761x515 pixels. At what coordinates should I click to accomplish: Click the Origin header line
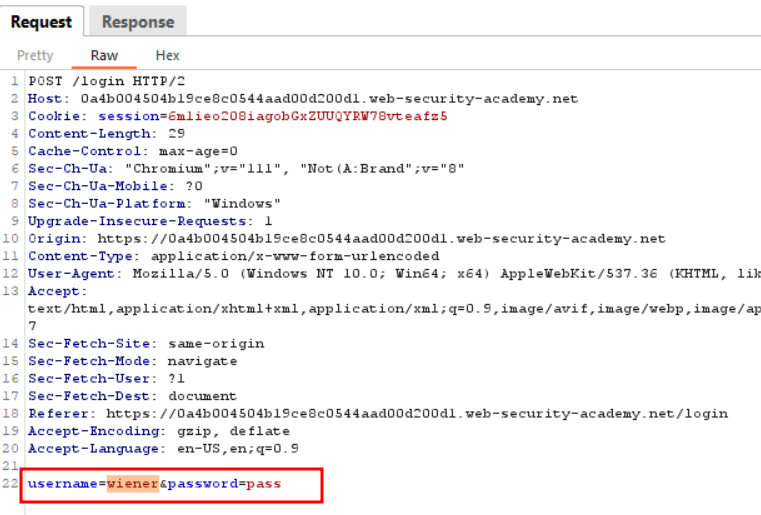347,238
